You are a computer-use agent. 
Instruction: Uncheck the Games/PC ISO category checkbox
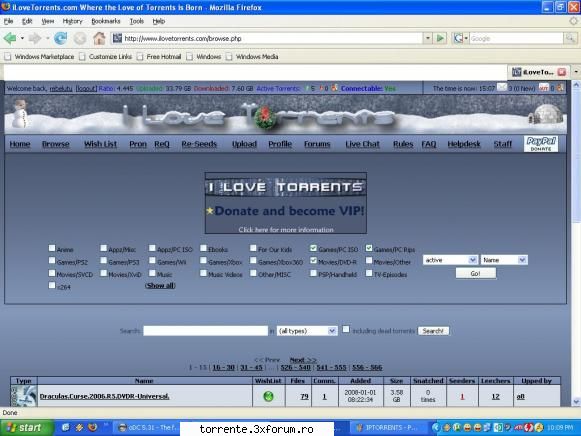313,248
